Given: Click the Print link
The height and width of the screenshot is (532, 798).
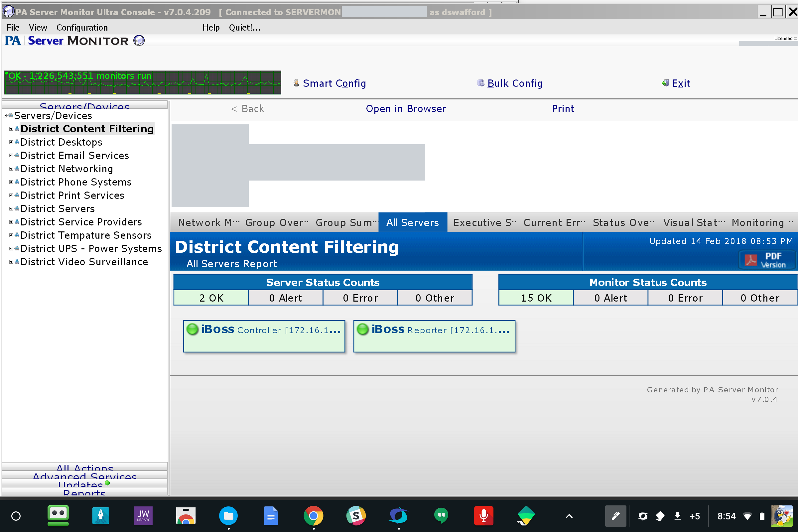Looking at the screenshot, I should point(563,109).
